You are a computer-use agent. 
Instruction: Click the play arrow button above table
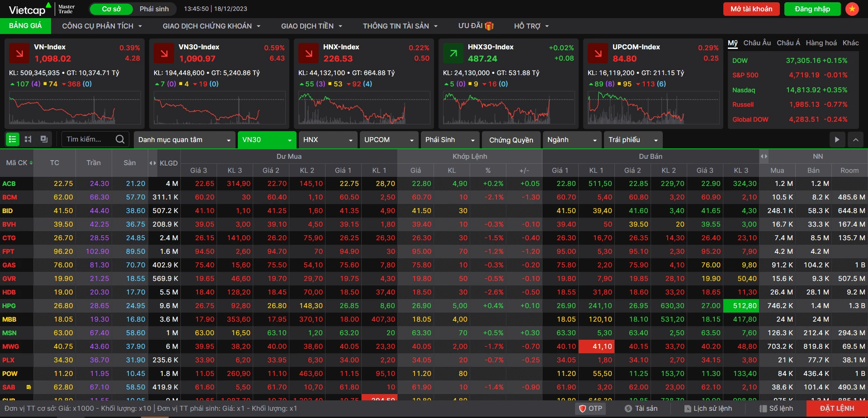[837, 140]
